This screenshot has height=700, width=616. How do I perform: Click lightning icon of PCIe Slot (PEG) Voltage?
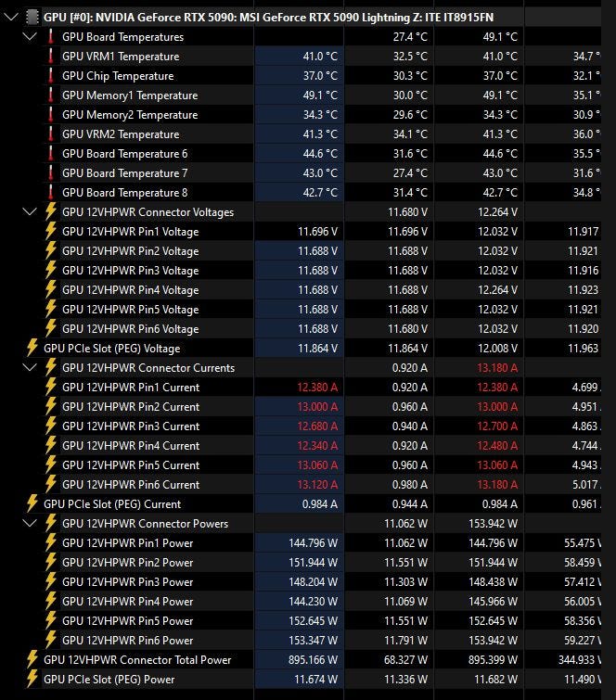tap(32, 348)
